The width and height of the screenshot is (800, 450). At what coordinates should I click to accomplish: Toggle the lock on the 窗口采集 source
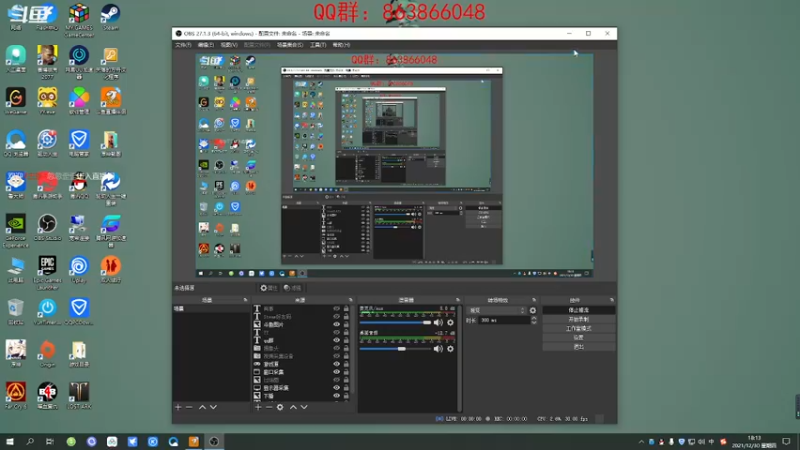coord(346,372)
